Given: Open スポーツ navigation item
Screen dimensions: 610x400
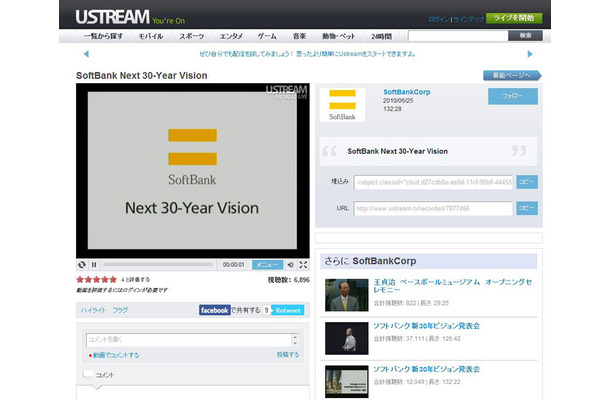Looking at the screenshot, I should [x=191, y=36].
